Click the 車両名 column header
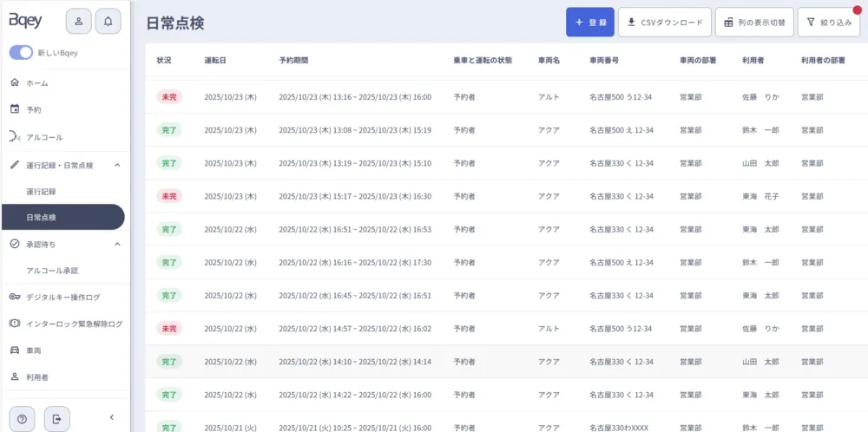Screen dimensions: 868x432 click(549, 61)
